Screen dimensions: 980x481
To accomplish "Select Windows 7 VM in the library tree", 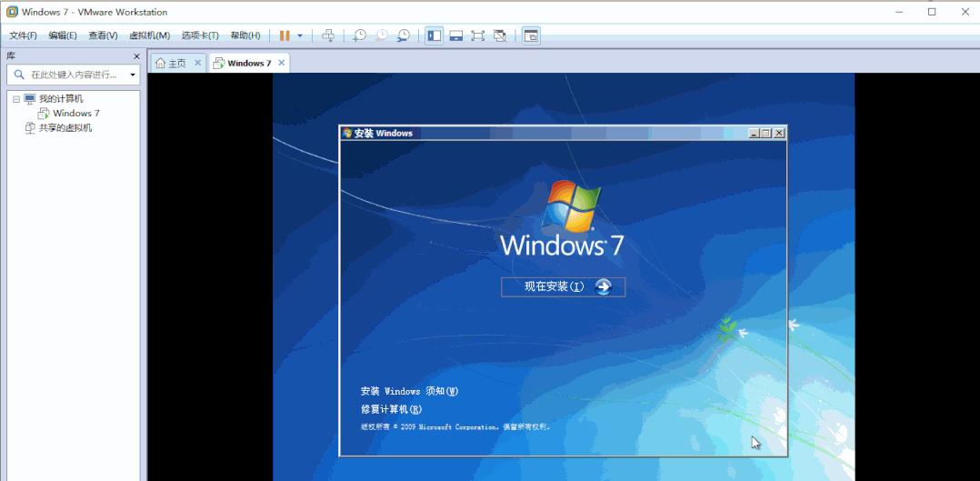I will coord(75,114).
